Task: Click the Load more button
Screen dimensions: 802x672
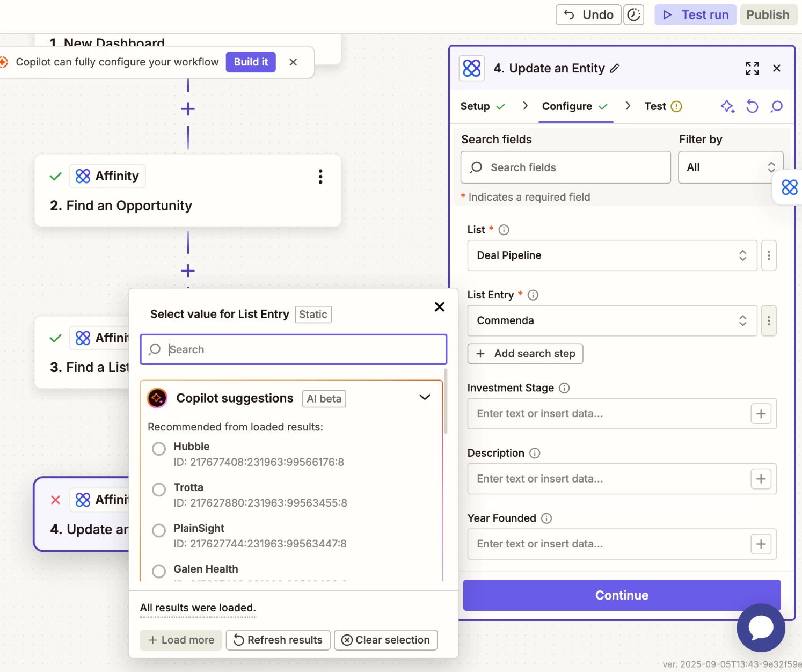Action: pos(181,640)
